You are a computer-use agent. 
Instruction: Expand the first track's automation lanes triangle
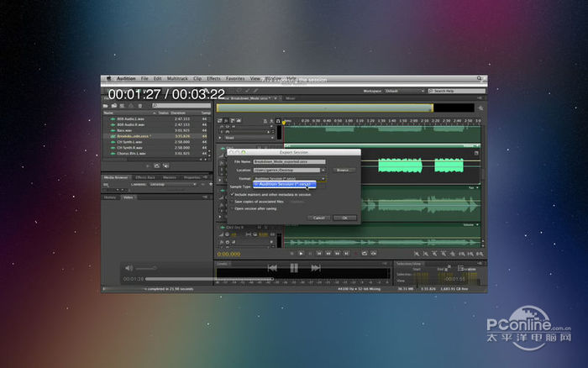[220, 138]
